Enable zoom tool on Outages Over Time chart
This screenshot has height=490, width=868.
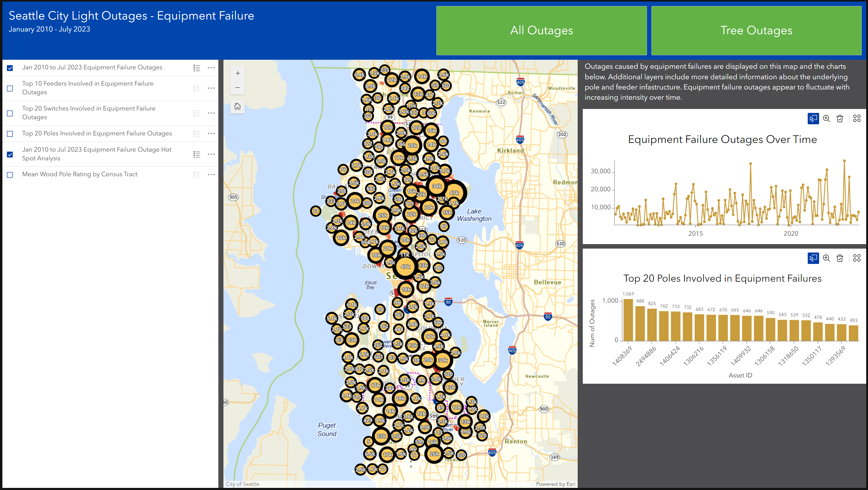tap(826, 119)
